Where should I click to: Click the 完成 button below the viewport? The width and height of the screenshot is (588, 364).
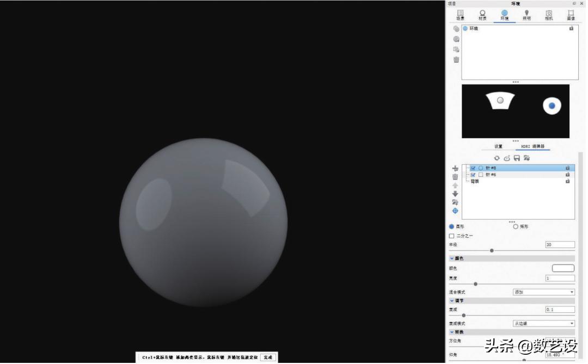(x=267, y=357)
